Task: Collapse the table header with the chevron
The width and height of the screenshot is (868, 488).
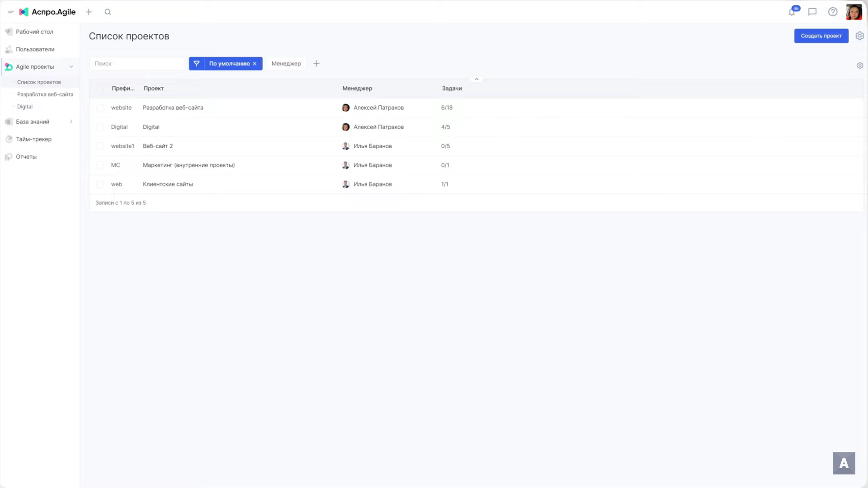Action: click(x=476, y=79)
